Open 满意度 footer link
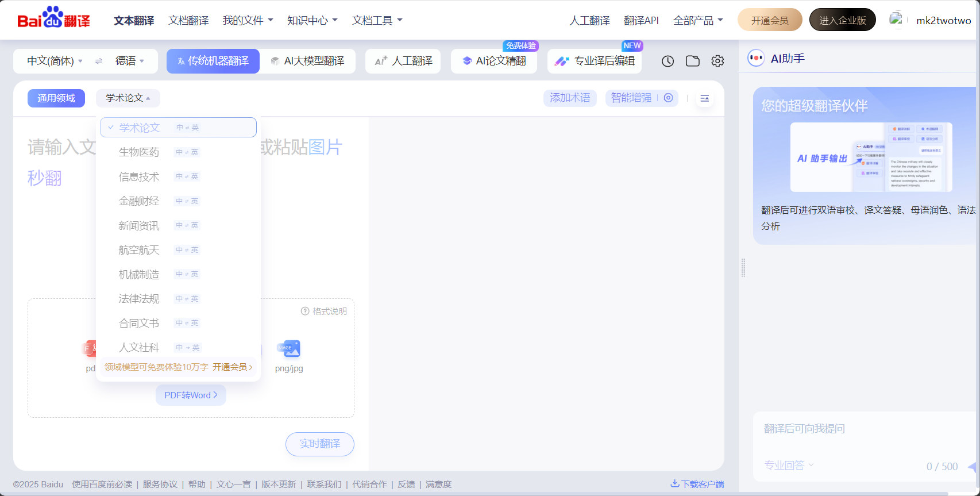This screenshot has width=980, height=496. click(x=438, y=484)
